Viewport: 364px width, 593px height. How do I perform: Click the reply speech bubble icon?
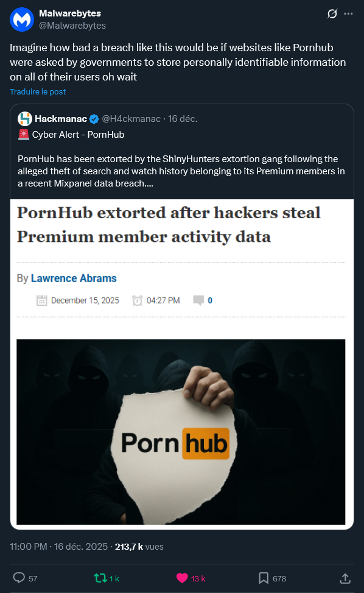(19, 578)
